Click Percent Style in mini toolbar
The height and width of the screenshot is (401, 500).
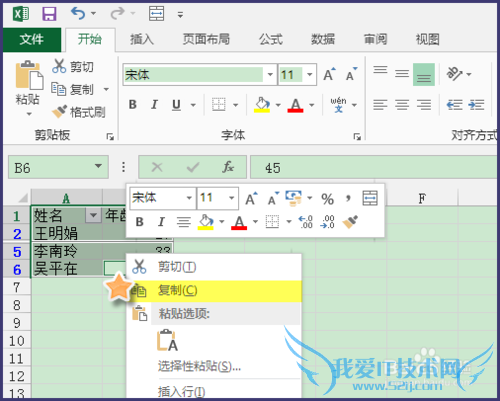click(327, 199)
